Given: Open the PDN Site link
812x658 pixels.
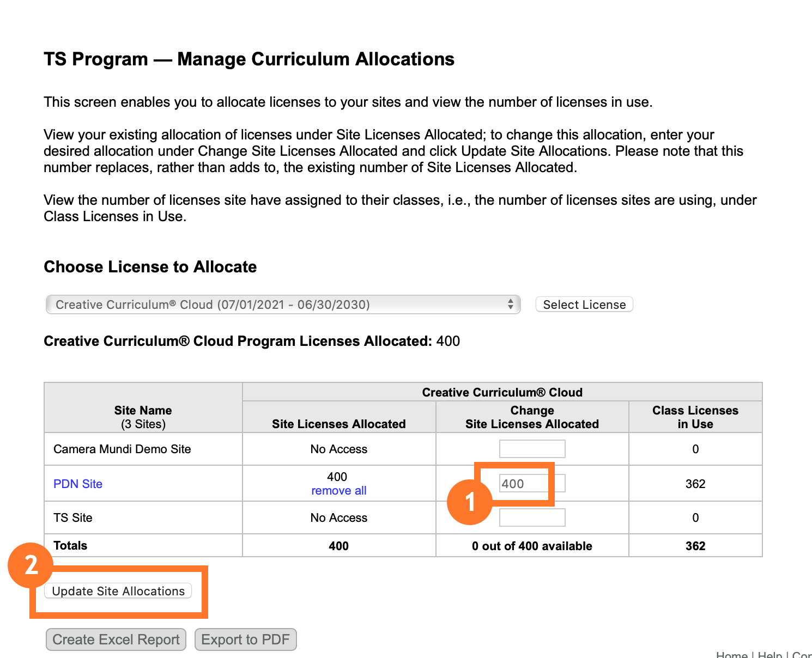Looking at the screenshot, I should point(77,483).
